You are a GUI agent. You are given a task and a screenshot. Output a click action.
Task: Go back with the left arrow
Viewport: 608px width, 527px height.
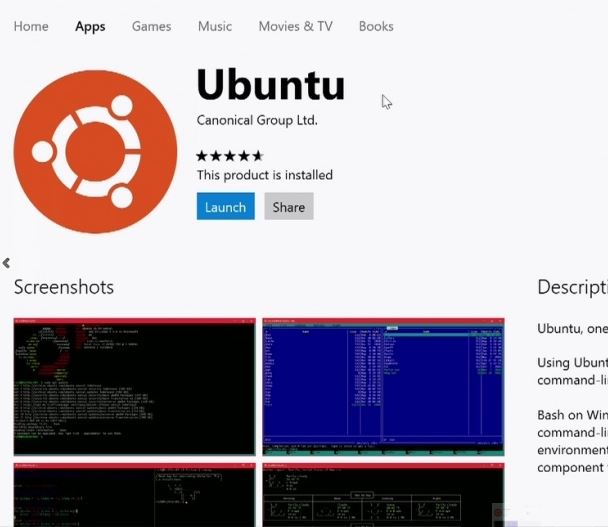6,263
